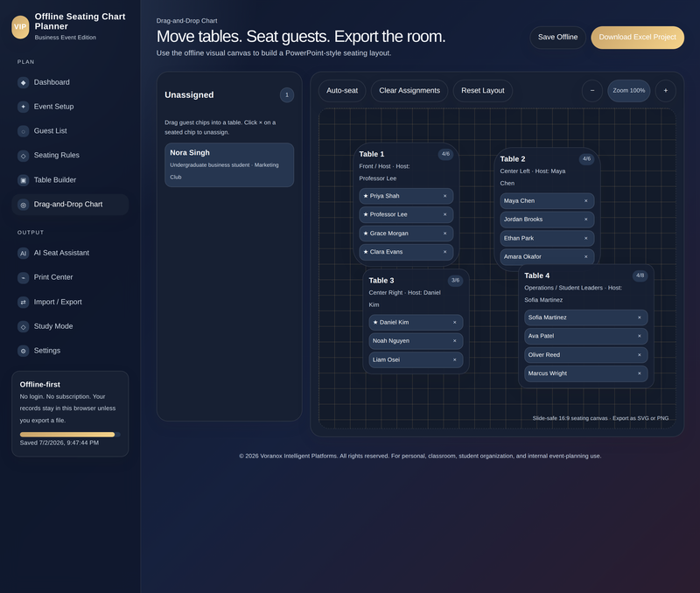Click the Unassigned count badge
Screen dimensions: 700x593
tap(287, 95)
